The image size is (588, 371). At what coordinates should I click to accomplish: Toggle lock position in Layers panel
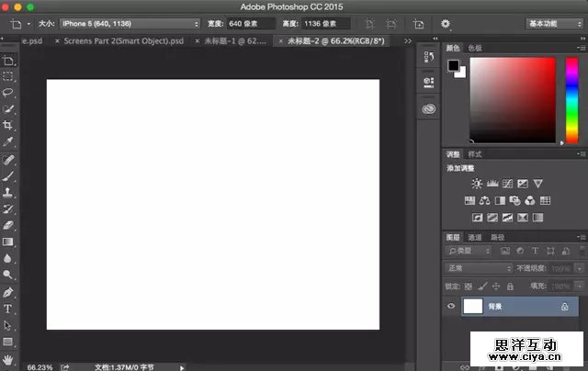493,286
